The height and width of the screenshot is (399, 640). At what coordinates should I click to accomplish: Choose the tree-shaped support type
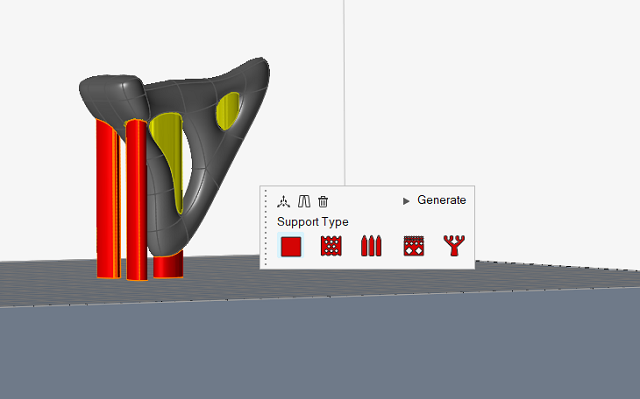454,245
